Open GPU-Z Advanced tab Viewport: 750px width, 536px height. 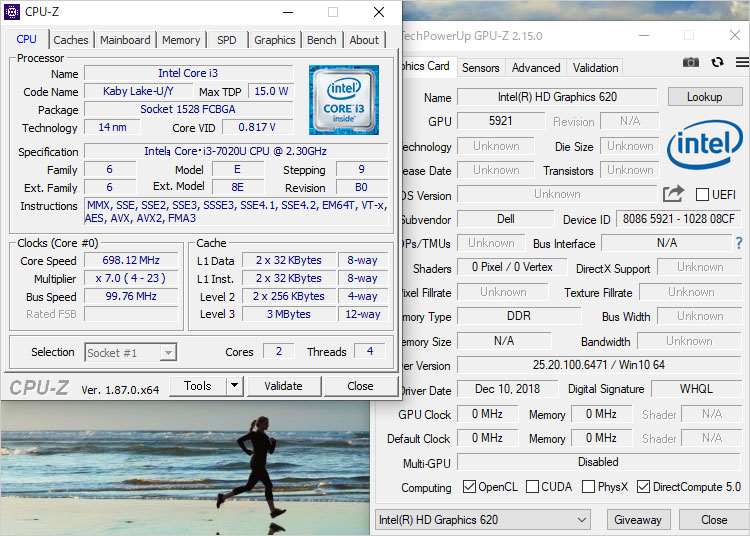point(536,68)
